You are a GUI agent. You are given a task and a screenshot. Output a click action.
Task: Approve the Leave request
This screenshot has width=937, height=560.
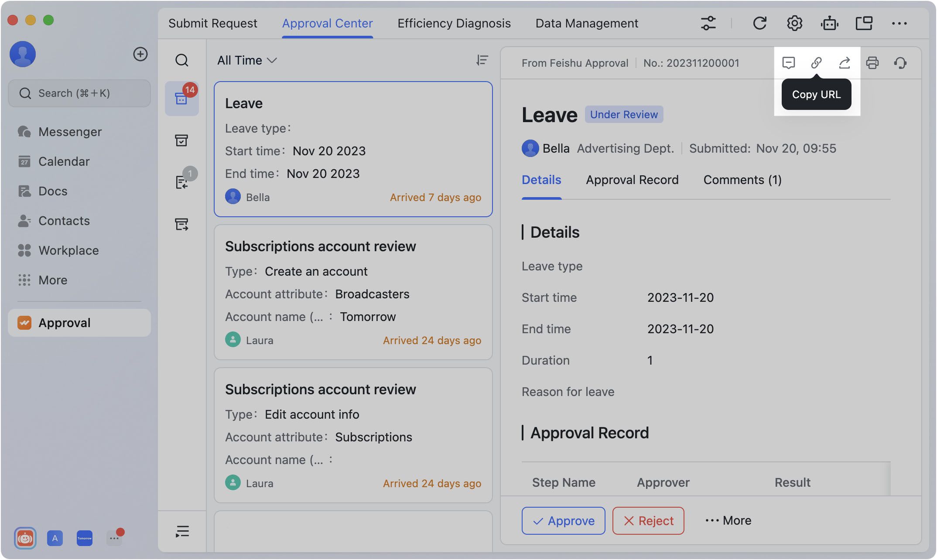pos(563,520)
